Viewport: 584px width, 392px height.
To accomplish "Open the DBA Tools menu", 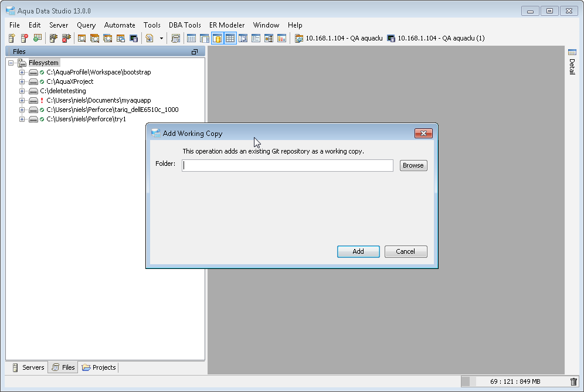I will click(185, 25).
